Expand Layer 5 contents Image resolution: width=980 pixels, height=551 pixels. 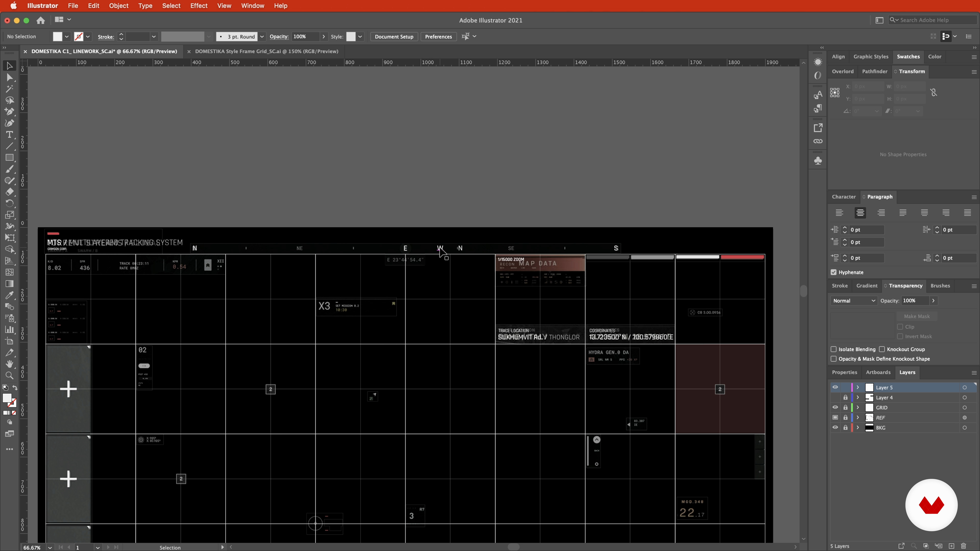[x=858, y=387]
